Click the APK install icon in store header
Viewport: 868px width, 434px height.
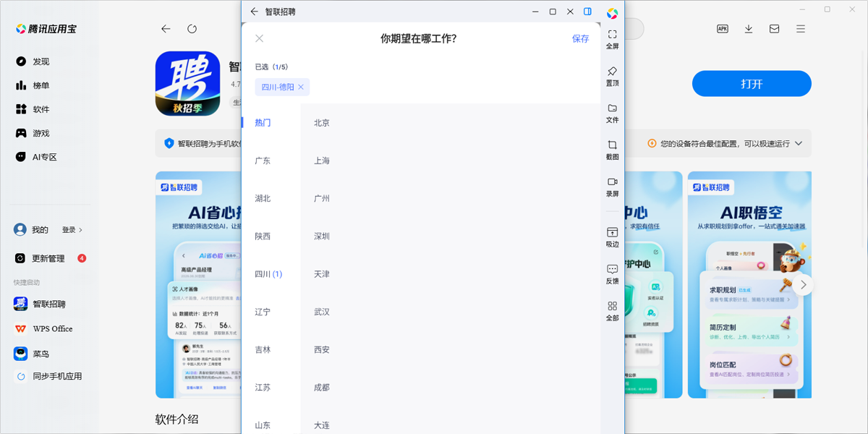pyautogui.click(x=722, y=29)
